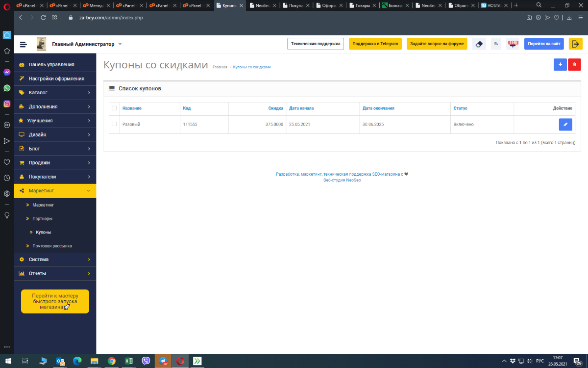Switch to the Болгар browser tab

[395, 5]
